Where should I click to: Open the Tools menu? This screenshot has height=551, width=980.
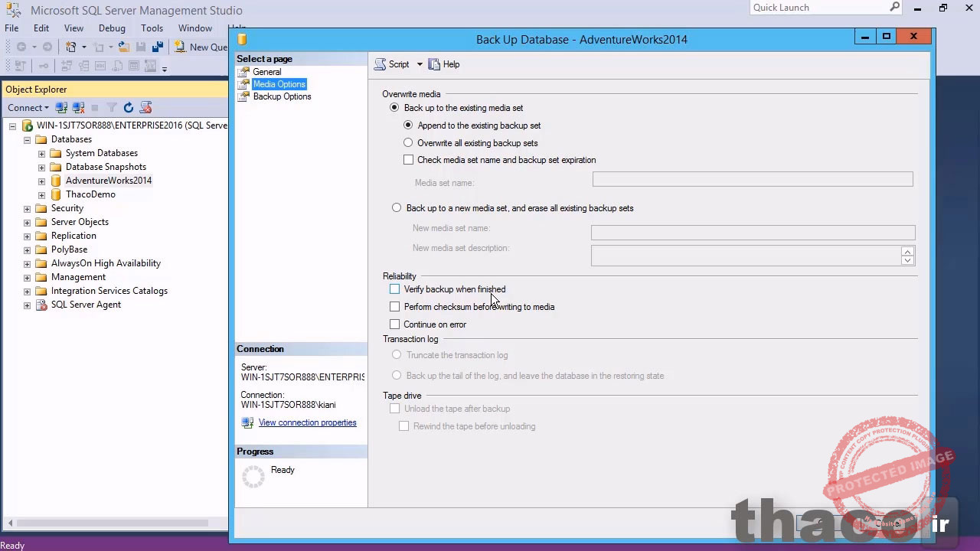pyautogui.click(x=152, y=28)
